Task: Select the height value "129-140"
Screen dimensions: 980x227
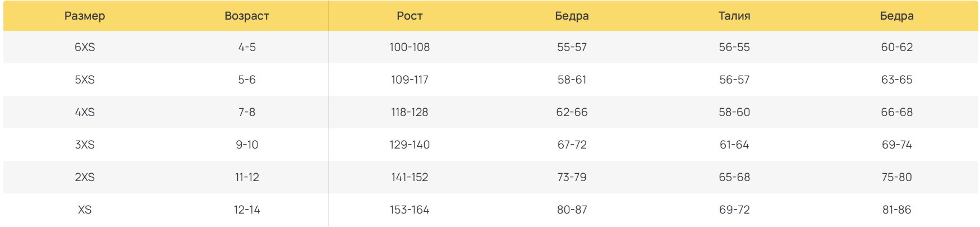Action: [x=410, y=145]
